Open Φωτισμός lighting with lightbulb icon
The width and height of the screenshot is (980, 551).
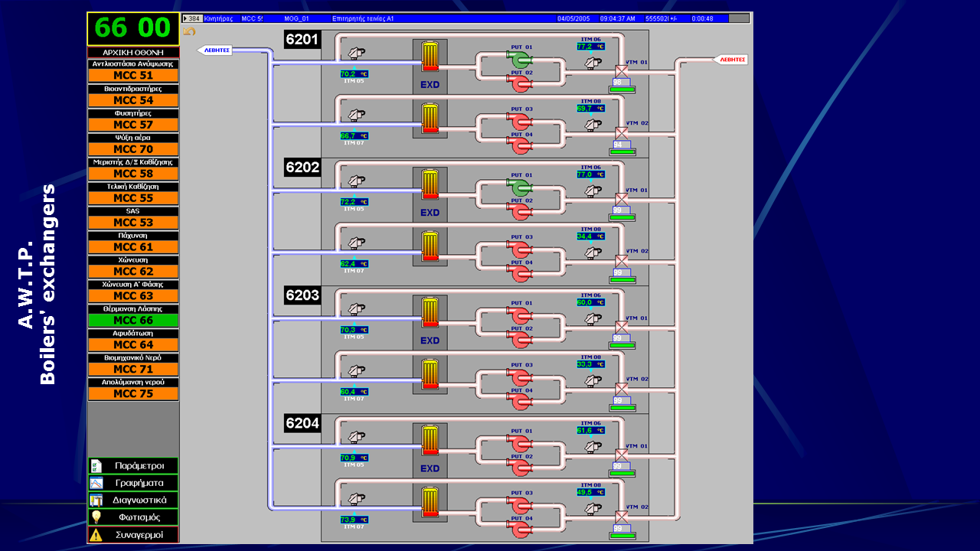click(x=133, y=517)
